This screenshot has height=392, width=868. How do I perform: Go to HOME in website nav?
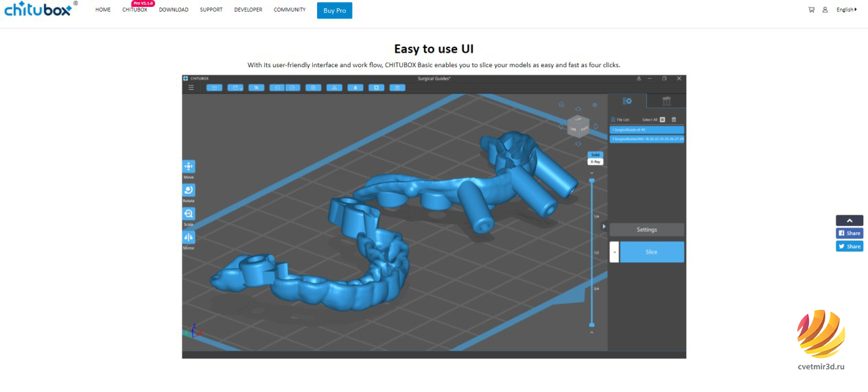point(103,10)
